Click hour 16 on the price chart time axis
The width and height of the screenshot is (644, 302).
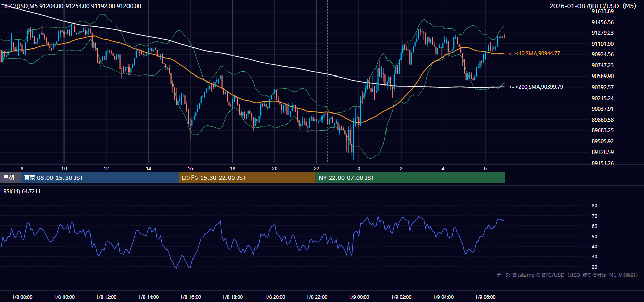click(x=190, y=168)
